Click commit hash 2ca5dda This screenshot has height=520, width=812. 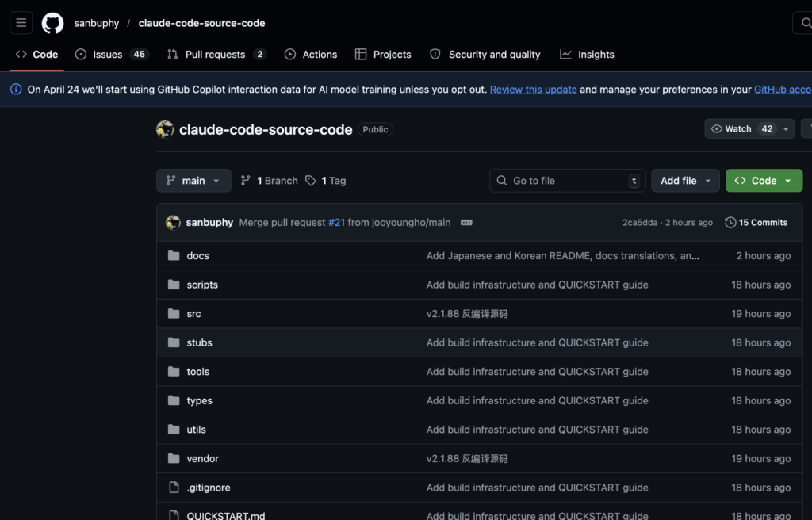640,222
